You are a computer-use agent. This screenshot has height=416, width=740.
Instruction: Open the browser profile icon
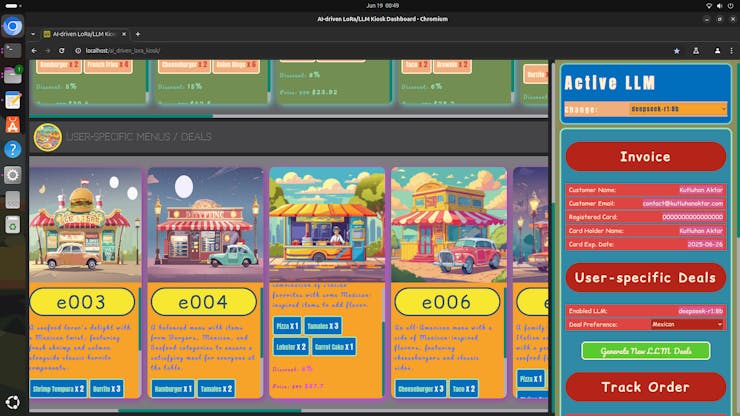(x=717, y=51)
